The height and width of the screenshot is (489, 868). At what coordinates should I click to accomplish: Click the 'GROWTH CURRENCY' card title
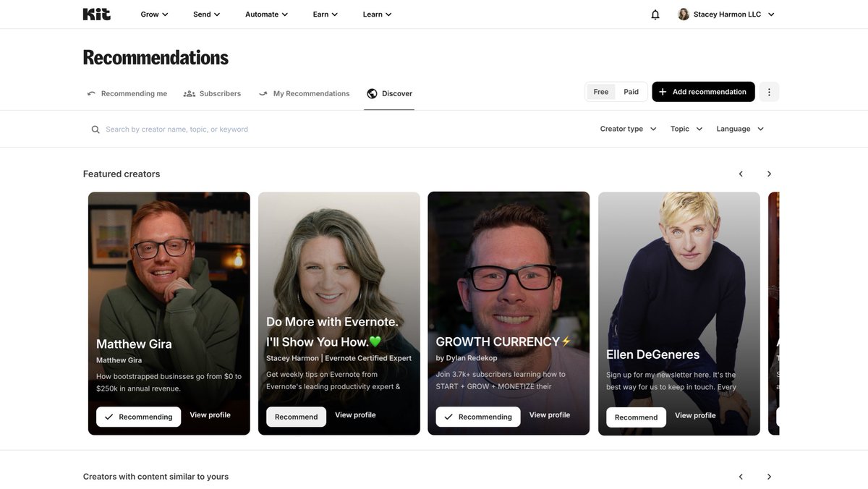503,341
